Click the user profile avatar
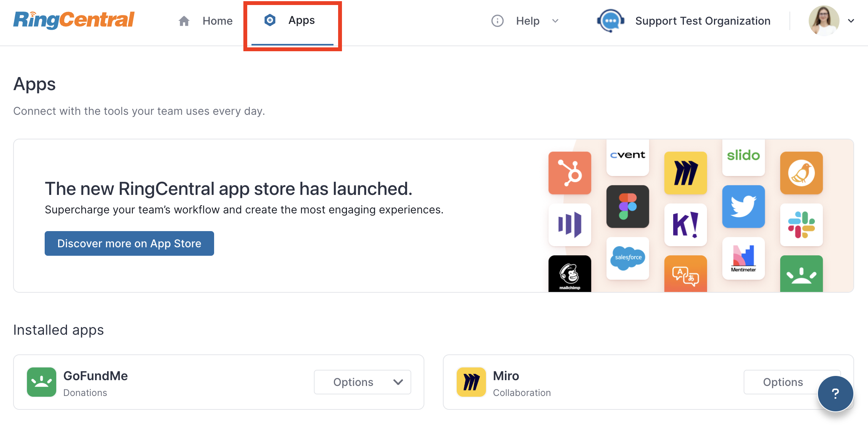Viewport: 868px width, 426px height. pyautogui.click(x=824, y=21)
